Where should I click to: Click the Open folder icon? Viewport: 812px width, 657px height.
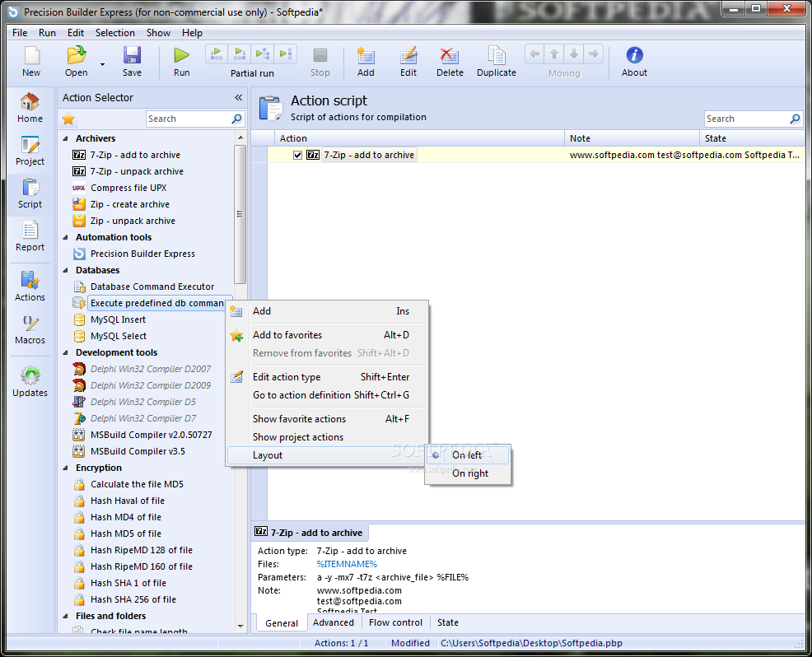[x=76, y=55]
